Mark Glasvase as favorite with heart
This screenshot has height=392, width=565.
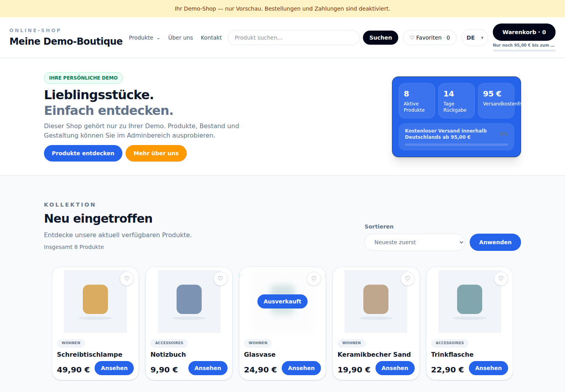tap(314, 279)
